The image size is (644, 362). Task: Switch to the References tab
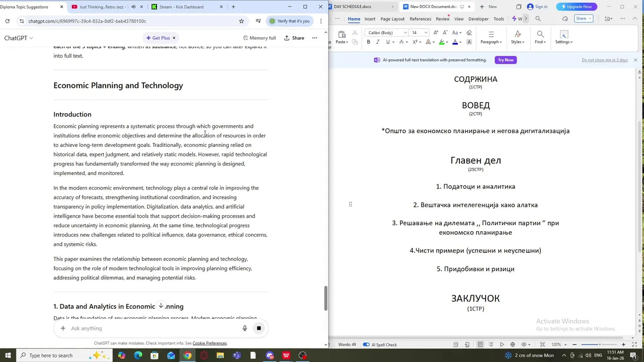(420, 19)
